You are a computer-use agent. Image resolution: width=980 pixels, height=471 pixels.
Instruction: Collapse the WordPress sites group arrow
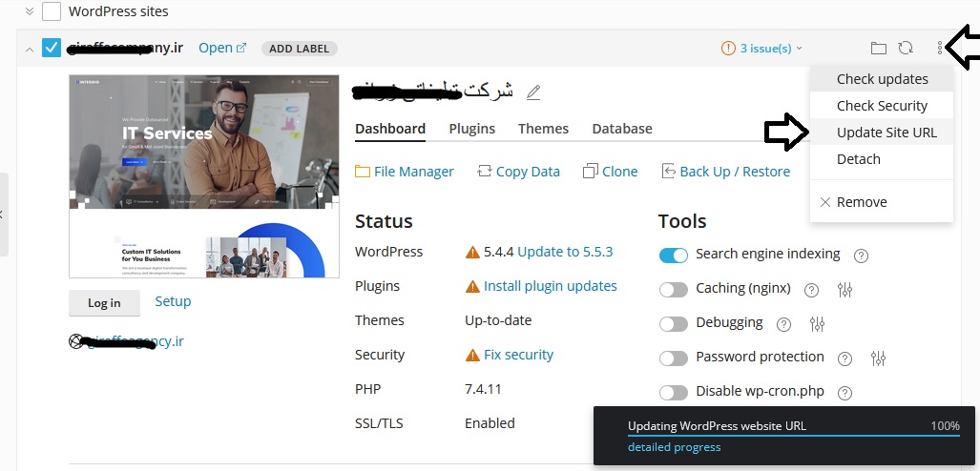coord(29,11)
